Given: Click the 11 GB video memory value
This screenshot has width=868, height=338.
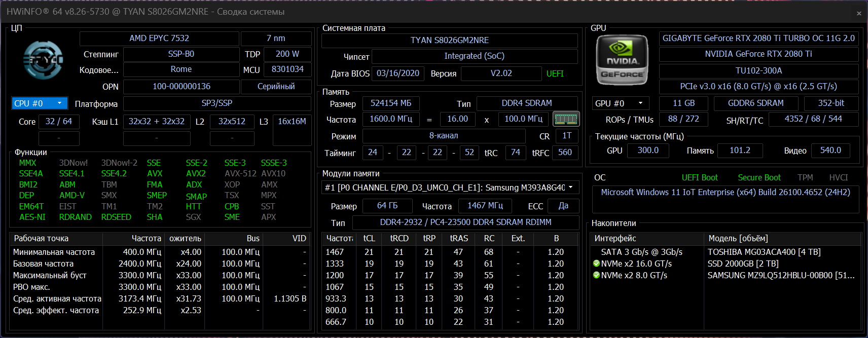Looking at the screenshot, I should click(683, 103).
